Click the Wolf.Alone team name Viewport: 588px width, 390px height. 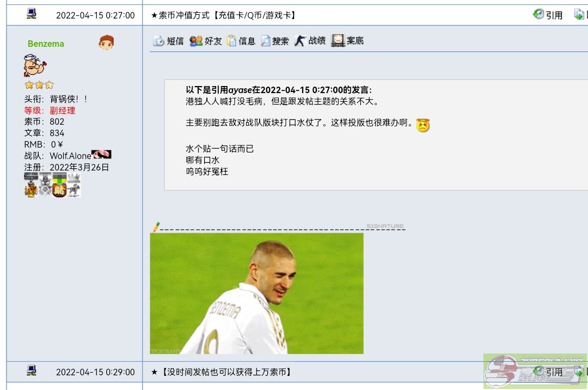click(x=70, y=156)
